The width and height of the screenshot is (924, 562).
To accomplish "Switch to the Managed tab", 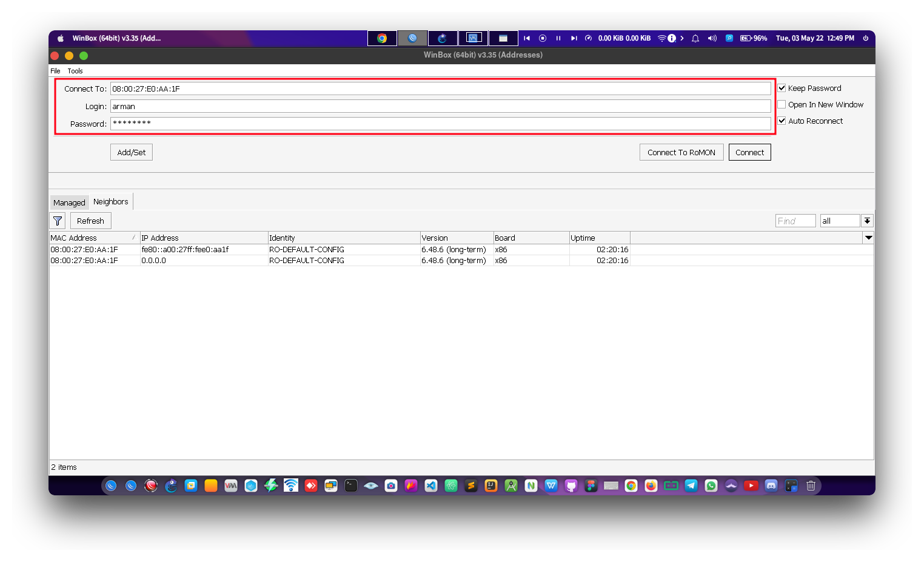I will click(69, 202).
